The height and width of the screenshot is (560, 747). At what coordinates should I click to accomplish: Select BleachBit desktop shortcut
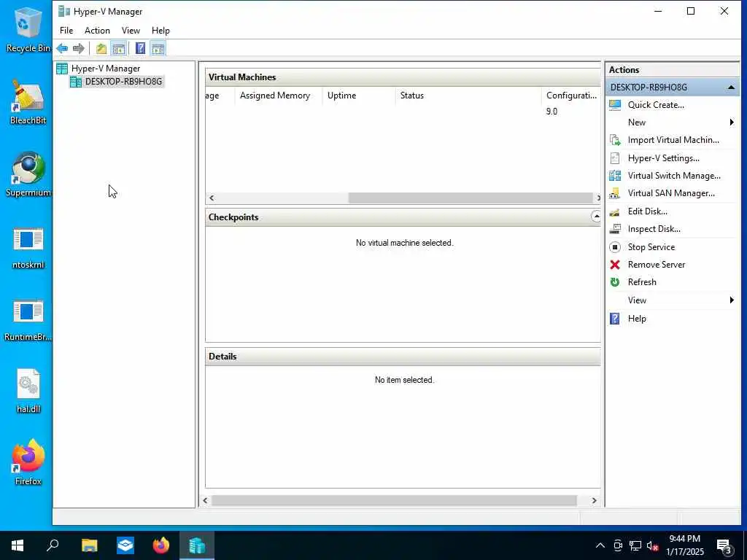click(x=28, y=102)
